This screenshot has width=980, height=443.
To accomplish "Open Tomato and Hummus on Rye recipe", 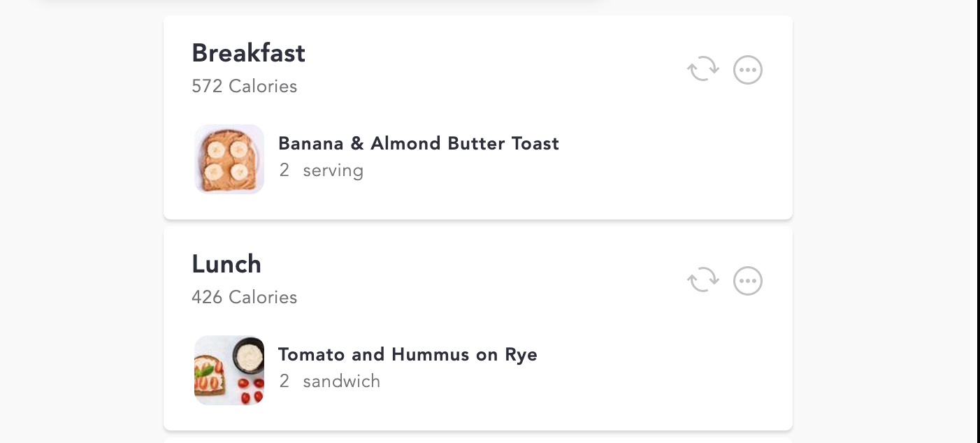I will pos(408,355).
